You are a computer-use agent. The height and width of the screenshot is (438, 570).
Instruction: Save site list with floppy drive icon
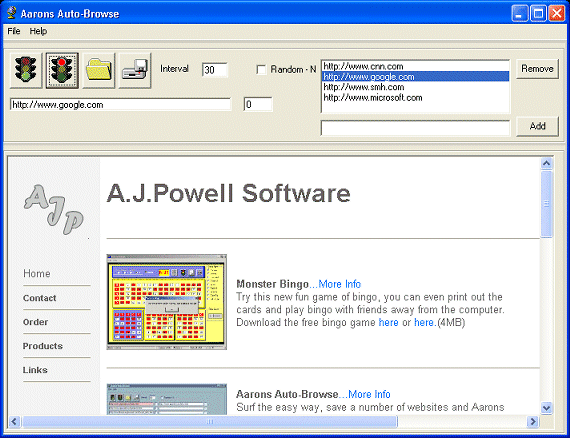pyautogui.click(x=135, y=70)
